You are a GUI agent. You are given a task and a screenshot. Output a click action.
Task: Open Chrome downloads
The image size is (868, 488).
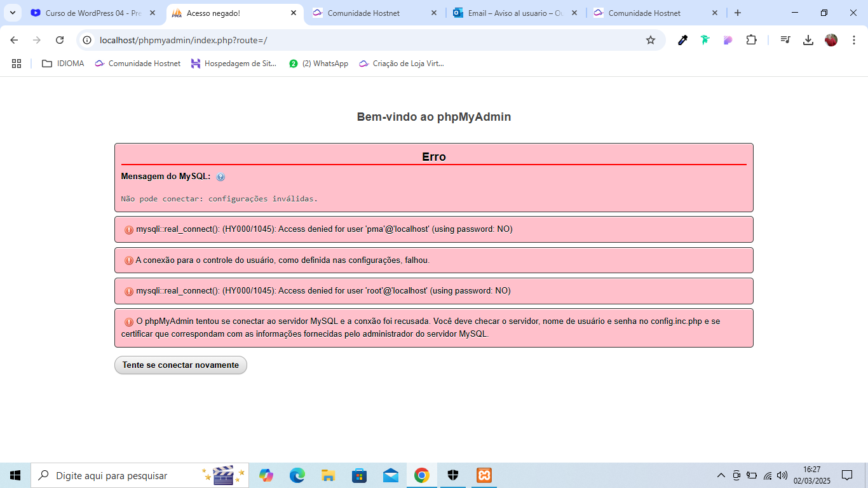click(x=808, y=40)
